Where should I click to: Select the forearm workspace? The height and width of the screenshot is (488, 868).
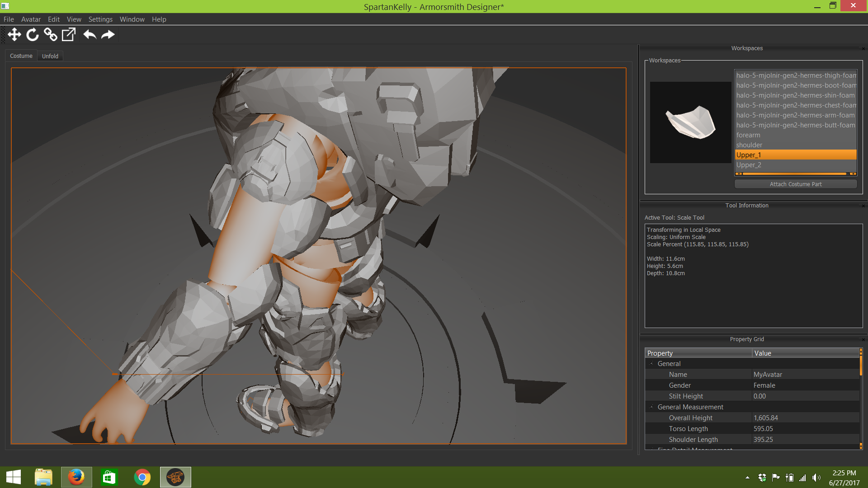(x=748, y=135)
